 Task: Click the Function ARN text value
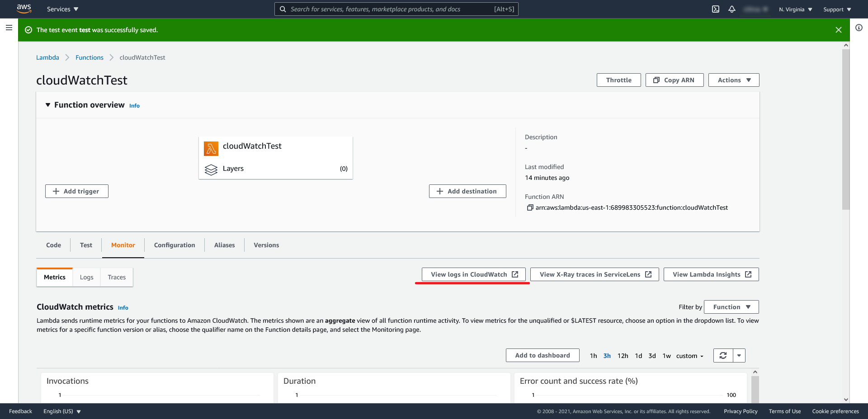[632, 207]
